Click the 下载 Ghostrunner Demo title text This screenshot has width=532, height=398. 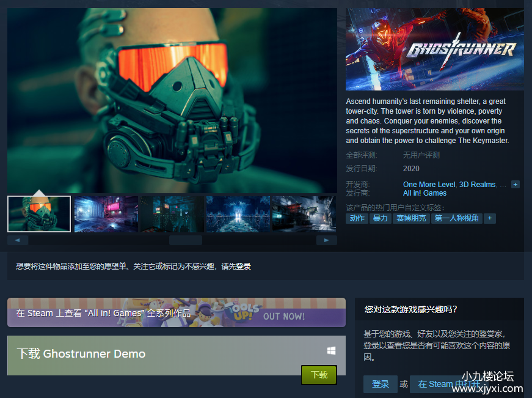pyautogui.click(x=81, y=354)
